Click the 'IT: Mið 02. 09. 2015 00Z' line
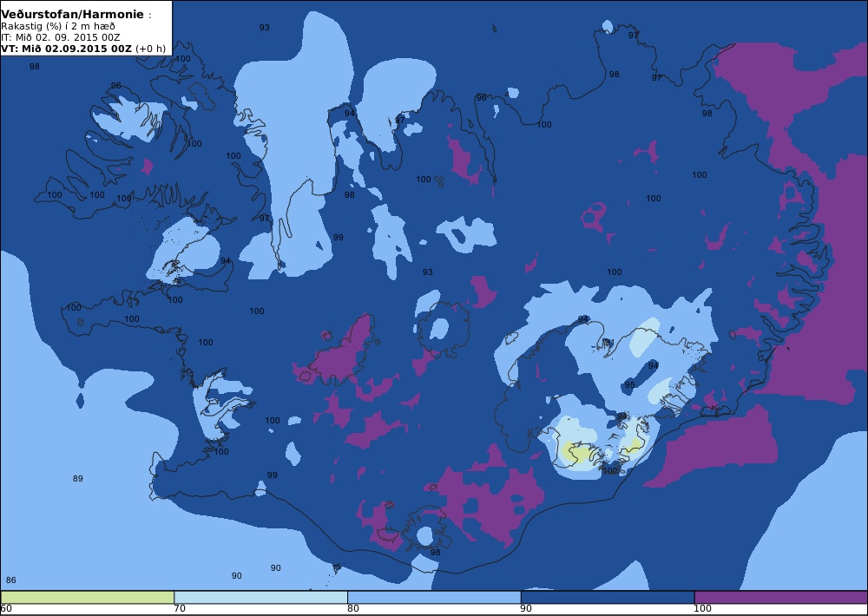868x616 pixels. click(61, 37)
